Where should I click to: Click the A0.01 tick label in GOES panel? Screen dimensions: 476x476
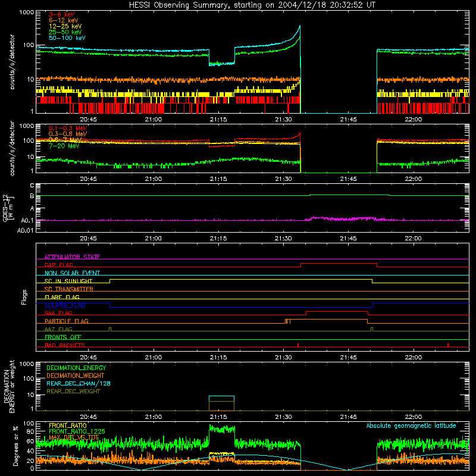[x=25, y=230]
